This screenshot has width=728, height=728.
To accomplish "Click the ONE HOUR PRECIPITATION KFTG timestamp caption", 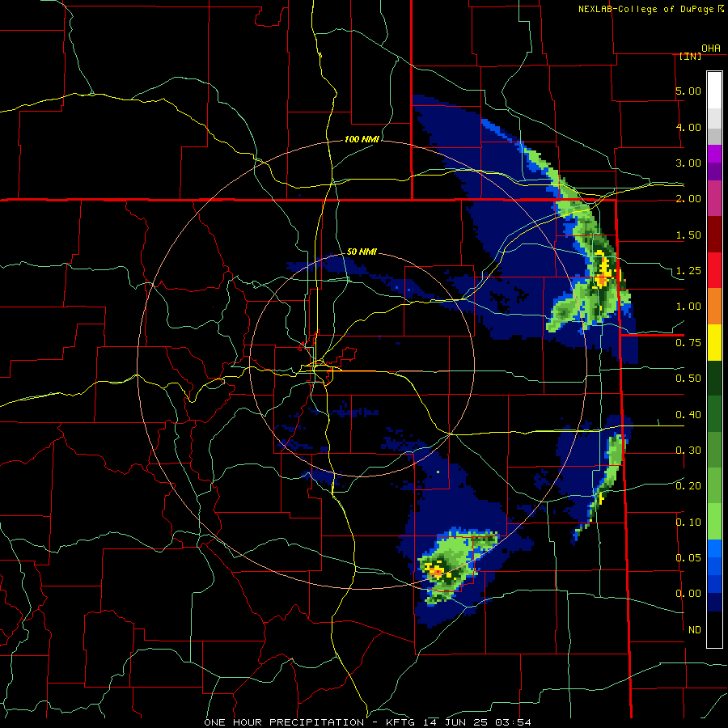I will click(367, 722).
